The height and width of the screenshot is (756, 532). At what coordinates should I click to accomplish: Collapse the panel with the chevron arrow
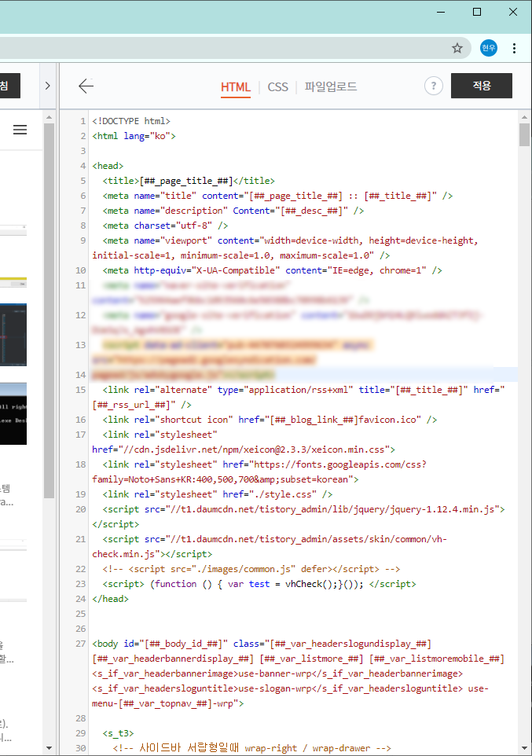(x=47, y=86)
